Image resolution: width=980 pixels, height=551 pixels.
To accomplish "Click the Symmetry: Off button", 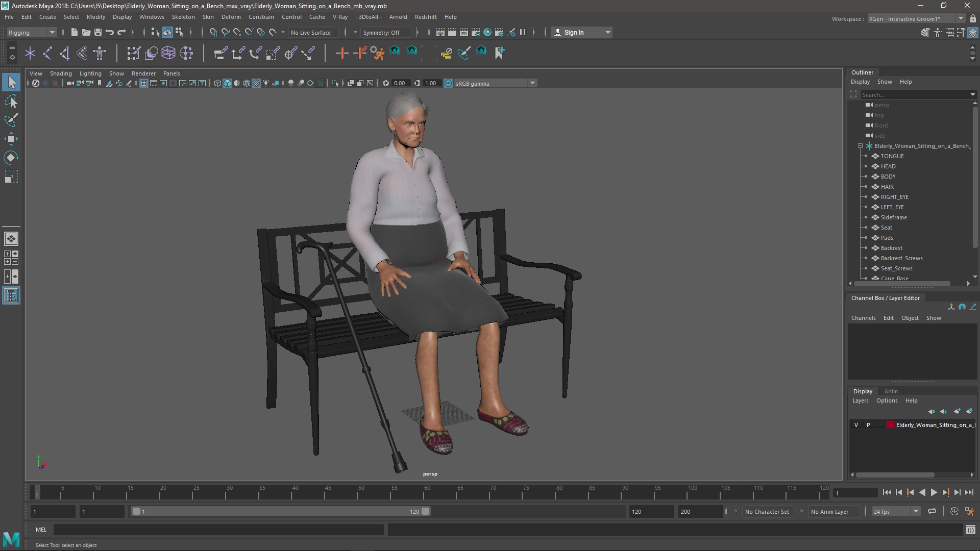I will 385,33.
